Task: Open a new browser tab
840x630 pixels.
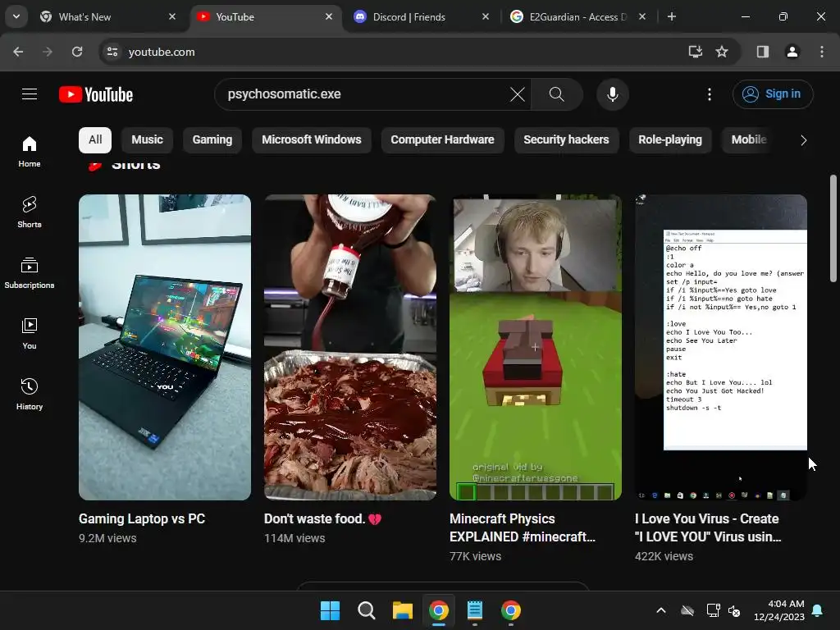Action: tap(672, 16)
